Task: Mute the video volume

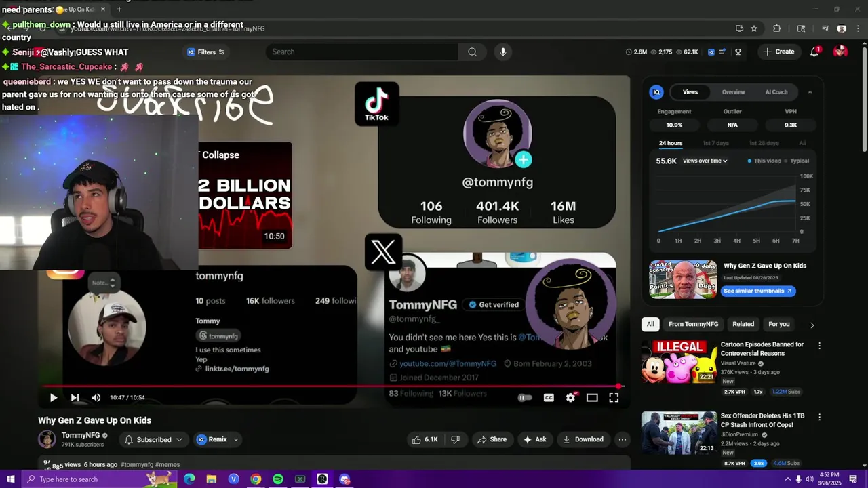Action: [x=96, y=398]
